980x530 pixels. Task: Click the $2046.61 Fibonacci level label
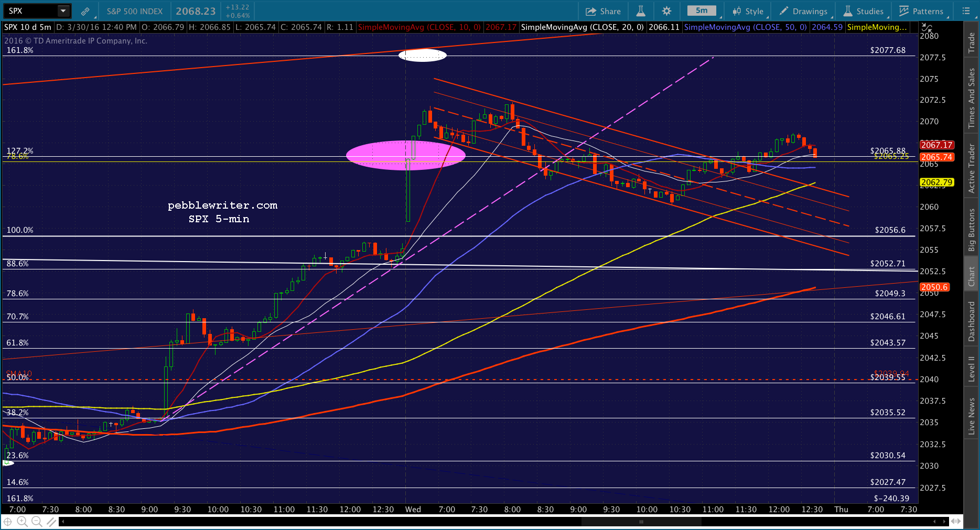point(888,317)
